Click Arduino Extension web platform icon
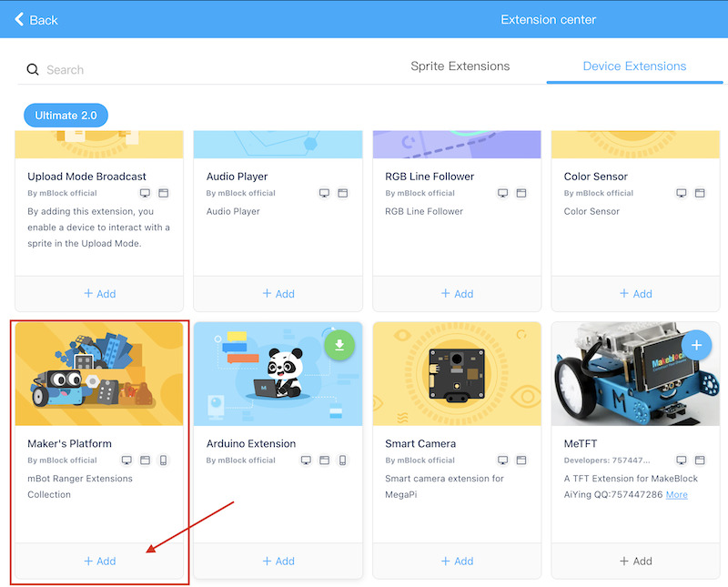 pyautogui.click(x=325, y=460)
